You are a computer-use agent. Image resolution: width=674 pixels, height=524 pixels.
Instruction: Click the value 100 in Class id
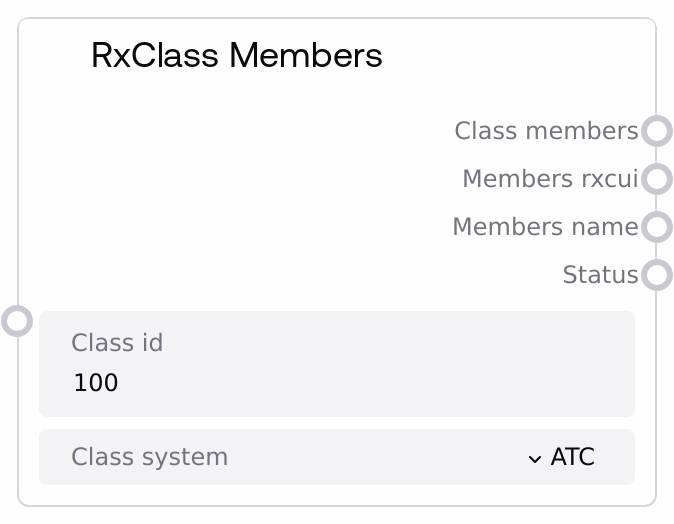point(96,383)
